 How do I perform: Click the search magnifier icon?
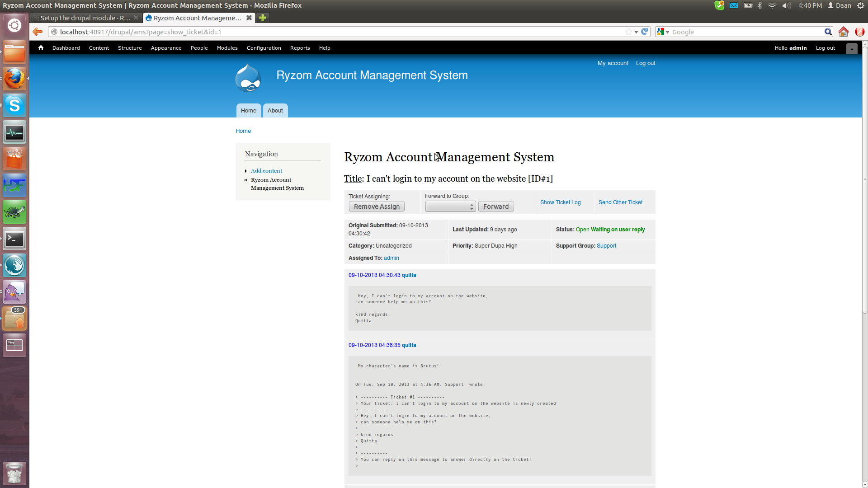pyautogui.click(x=828, y=32)
